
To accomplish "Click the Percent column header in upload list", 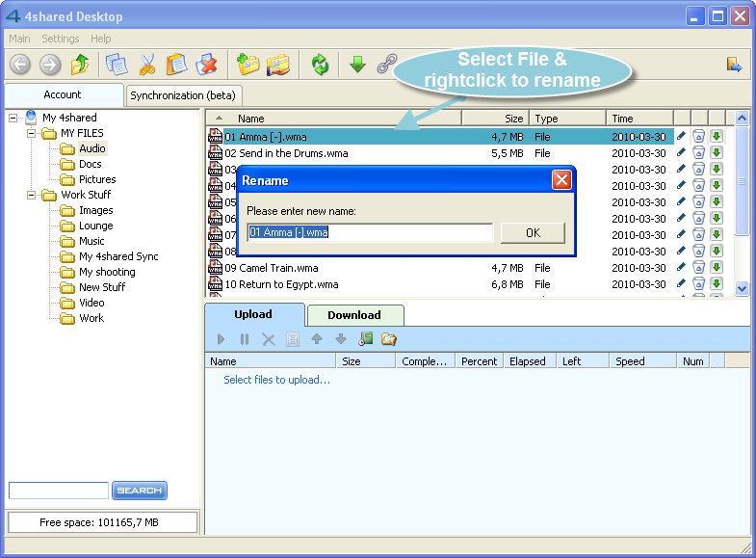I will click(x=480, y=361).
